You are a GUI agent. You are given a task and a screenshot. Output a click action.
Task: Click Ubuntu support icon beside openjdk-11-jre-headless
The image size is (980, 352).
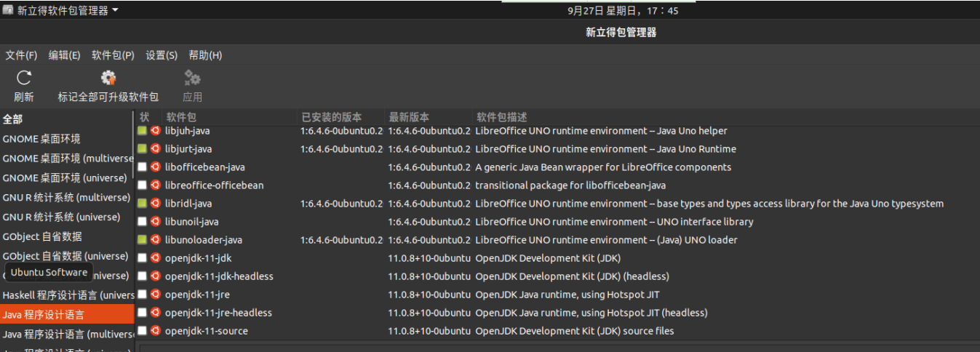click(x=155, y=313)
